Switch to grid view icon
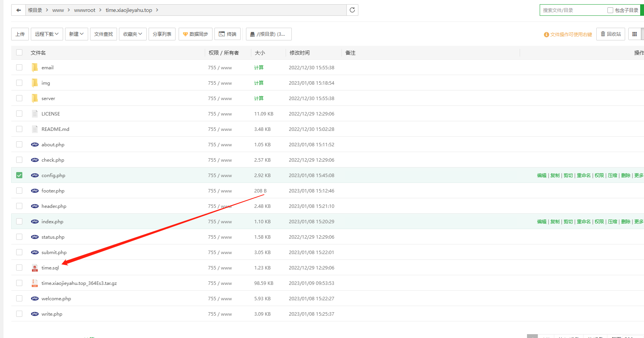The image size is (644, 338). click(x=634, y=34)
